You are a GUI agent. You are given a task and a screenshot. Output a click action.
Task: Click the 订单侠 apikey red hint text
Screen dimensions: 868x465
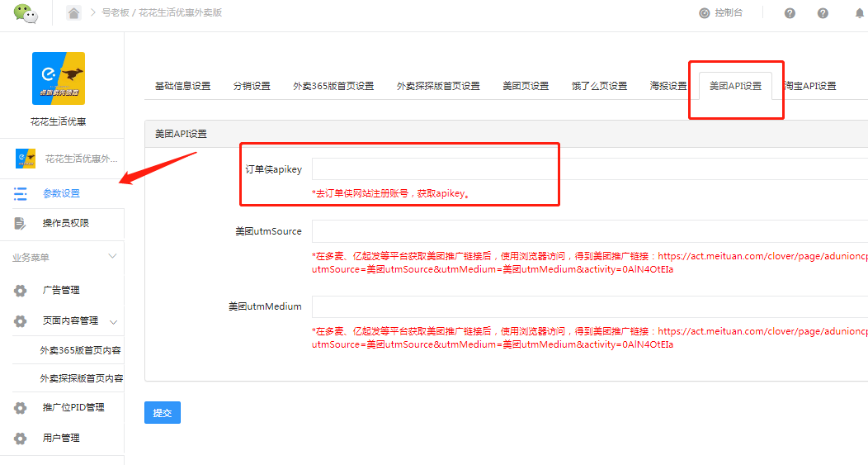click(x=392, y=193)
